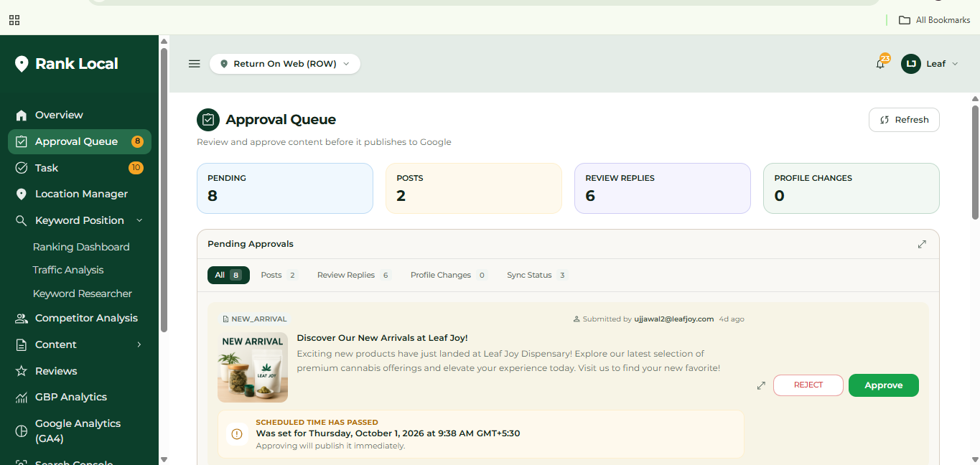
Task: Click the Pending count card
Action: click(x=285, y=189)
